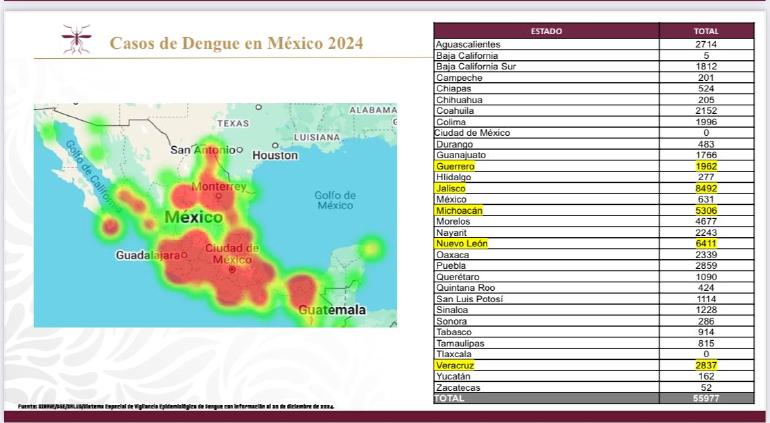Click the slide title Casos de Dengue en México 2024
Image resolution: width=770 pixels, height=423 pixels.
[236, 44]
